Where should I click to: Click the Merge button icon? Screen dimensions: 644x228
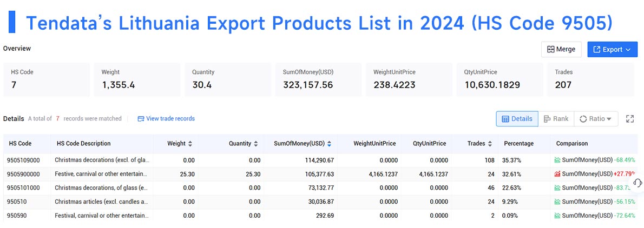point(551,49)
